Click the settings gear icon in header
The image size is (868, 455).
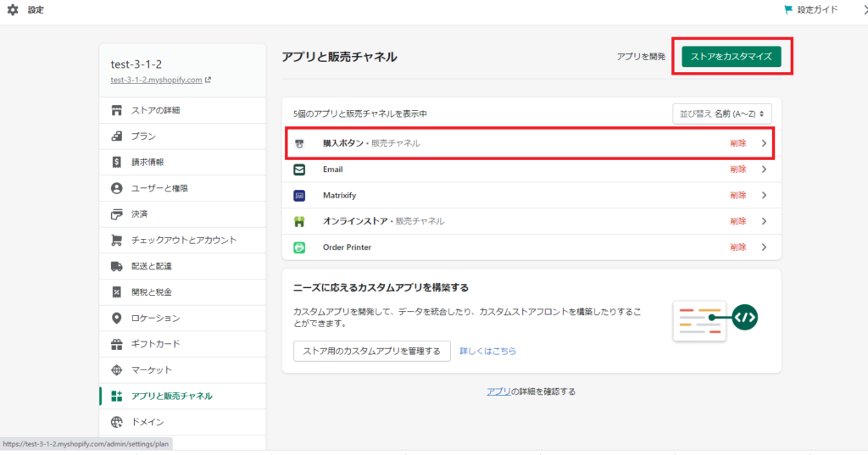(13, 10)
